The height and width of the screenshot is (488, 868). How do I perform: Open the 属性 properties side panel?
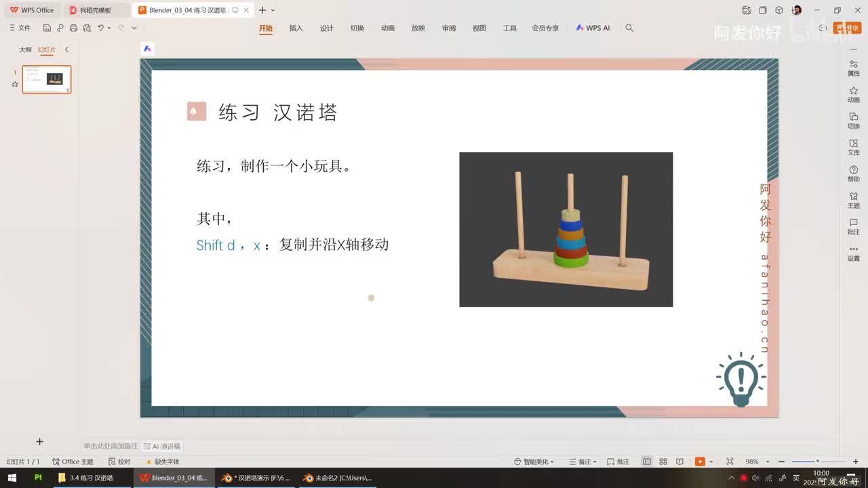854,68
